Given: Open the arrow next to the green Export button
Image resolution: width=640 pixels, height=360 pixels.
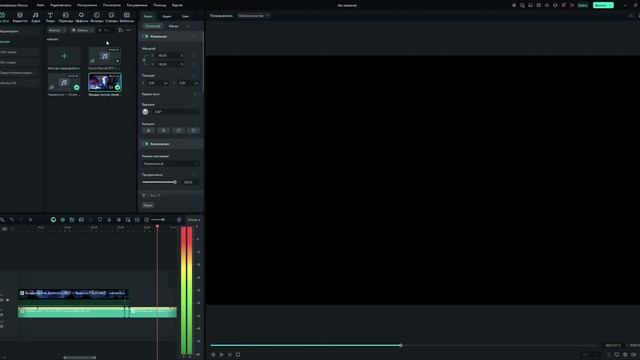Looking at the screenshot, I should 611,5.
